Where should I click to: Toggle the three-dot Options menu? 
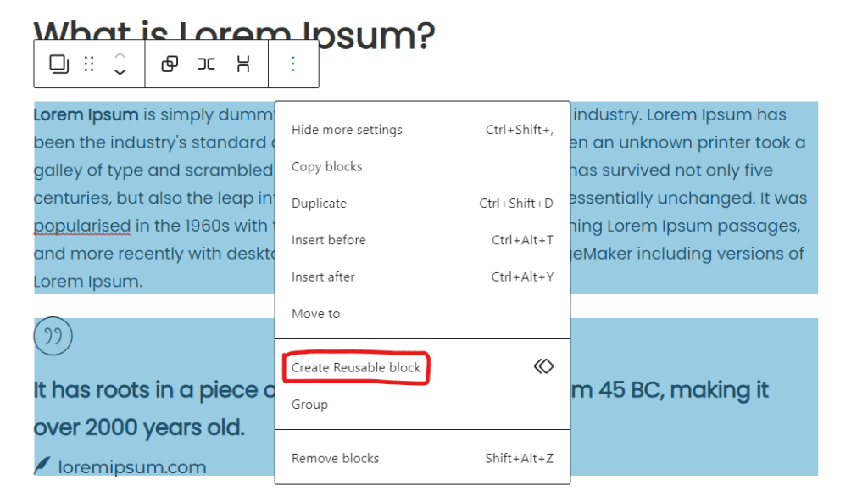point(293,64)
